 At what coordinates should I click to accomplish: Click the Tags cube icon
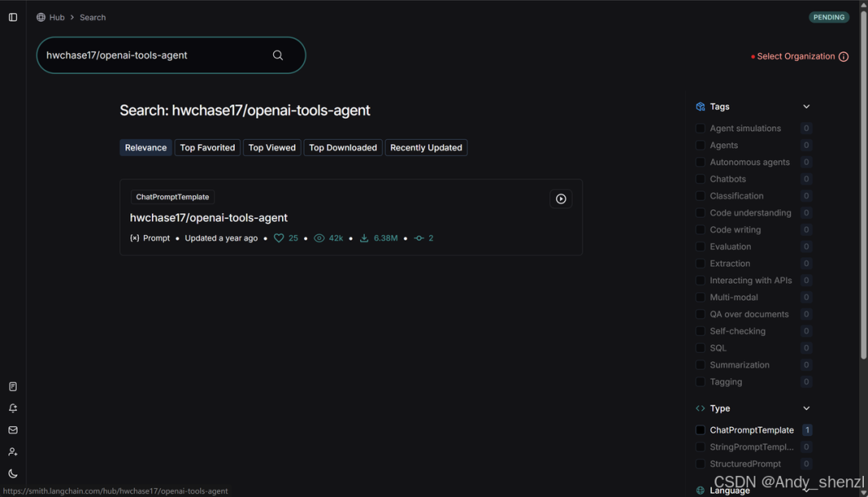coord(700,106)
